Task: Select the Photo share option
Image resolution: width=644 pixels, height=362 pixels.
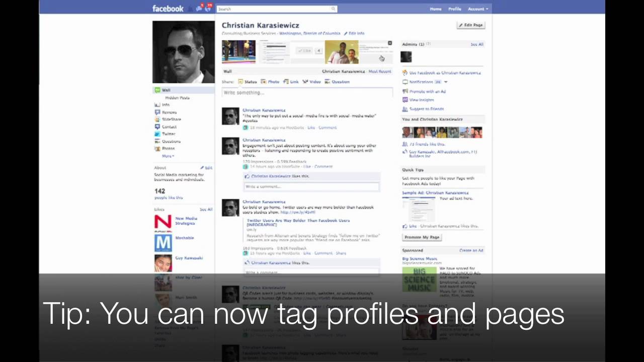Action: pyautogui.click(x=270, y=81)
